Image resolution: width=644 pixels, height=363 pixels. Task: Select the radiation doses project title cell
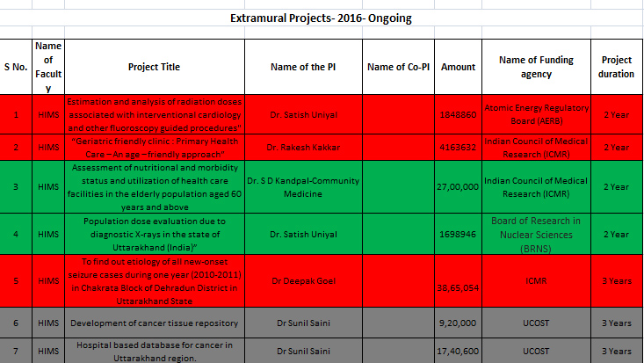tap(155, 114)
